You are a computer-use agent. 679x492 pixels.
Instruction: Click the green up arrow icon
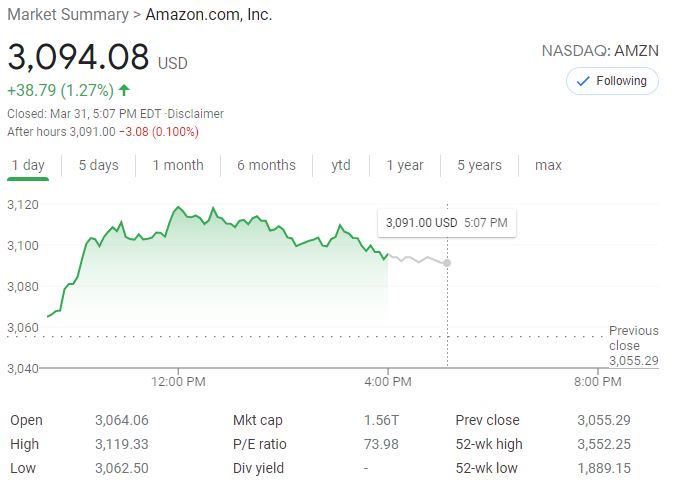point(124,90)
